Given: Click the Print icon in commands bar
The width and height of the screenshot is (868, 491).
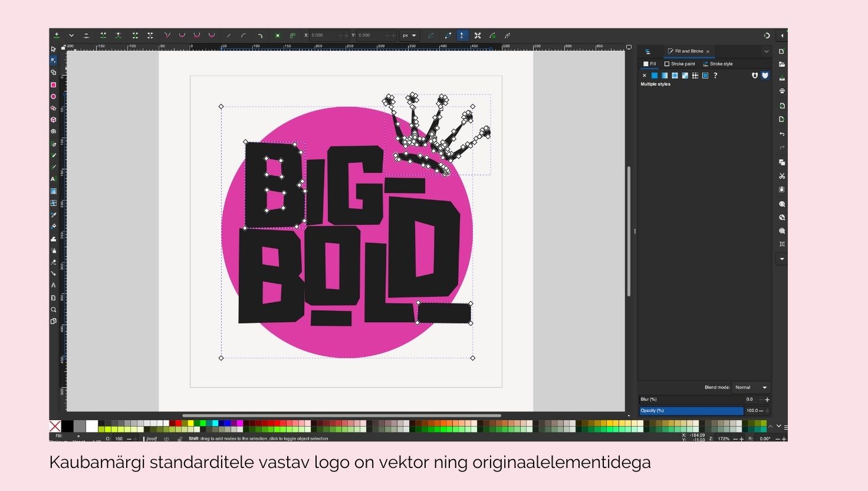Looking at the screenshot, I should [782, 91].
